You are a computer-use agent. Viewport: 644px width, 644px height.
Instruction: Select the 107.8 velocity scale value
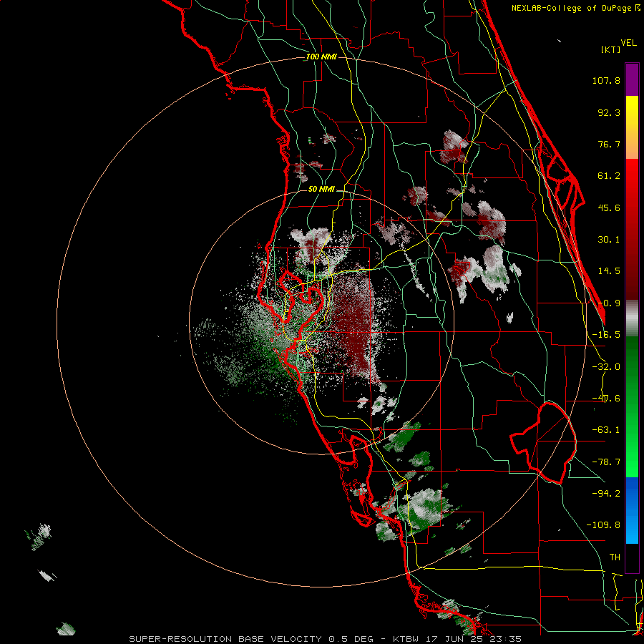606,80
